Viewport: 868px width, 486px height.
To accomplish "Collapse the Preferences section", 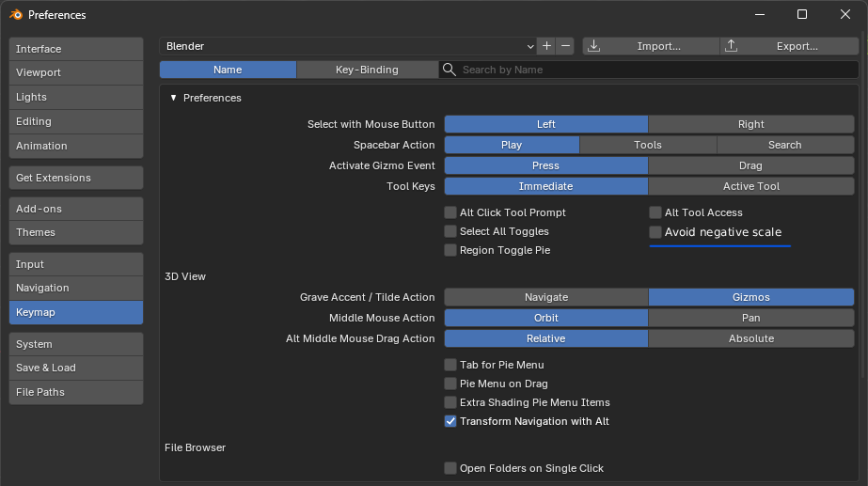I will point(173,98).
